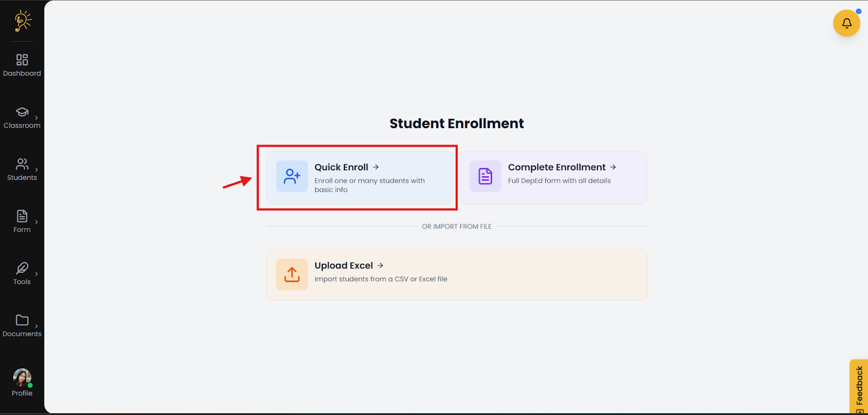Click the purple Complete Enrollment form icon
The image size is (868, 415).
pyautogui.click(x=485, y=176)
